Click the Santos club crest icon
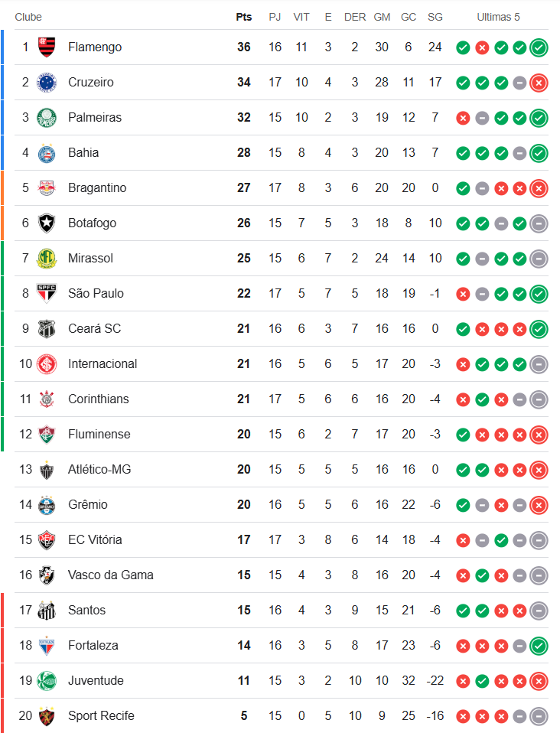The height and width of the screenshot is (733, 560). pos(47,611)
